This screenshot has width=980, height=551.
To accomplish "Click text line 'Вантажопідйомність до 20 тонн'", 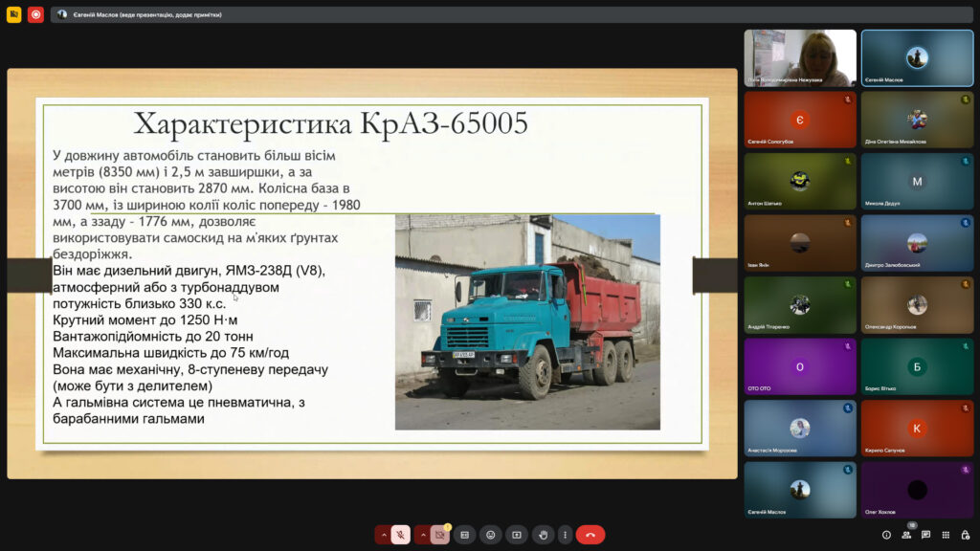I will coord(153,336).
